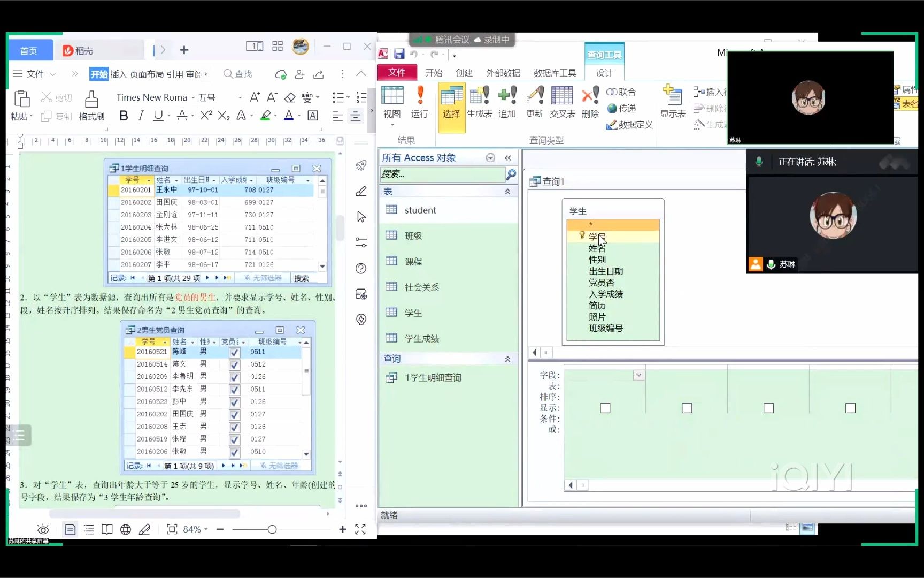This screenshot has width=924, height=578.
Task: Switch to the 创建 ribbon tab
Action: 464,73
